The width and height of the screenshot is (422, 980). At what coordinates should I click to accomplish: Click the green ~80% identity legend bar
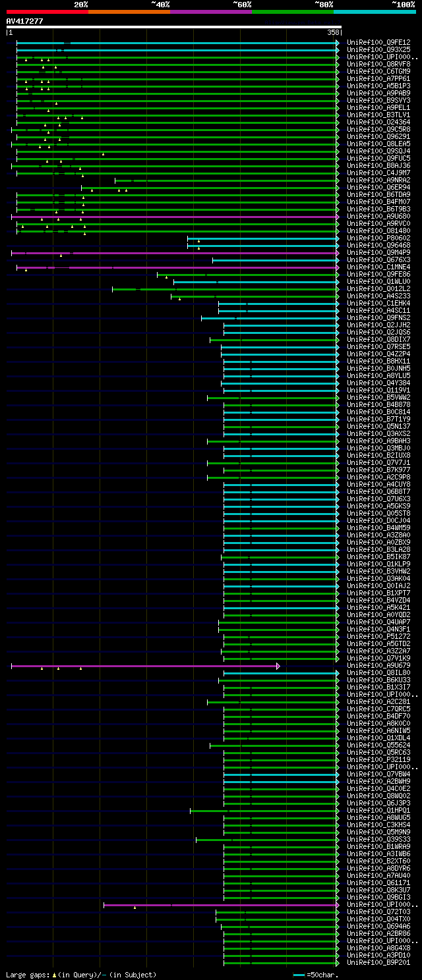(x=292, y=11)
